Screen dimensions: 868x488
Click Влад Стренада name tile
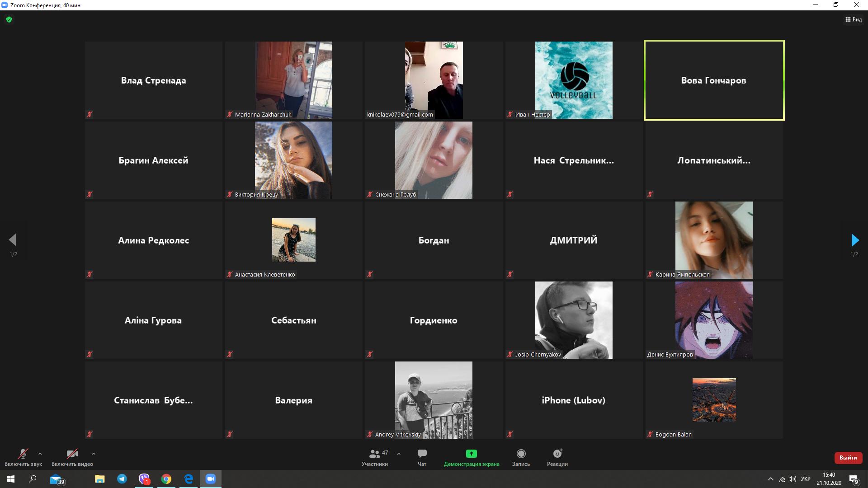point(153,80)
